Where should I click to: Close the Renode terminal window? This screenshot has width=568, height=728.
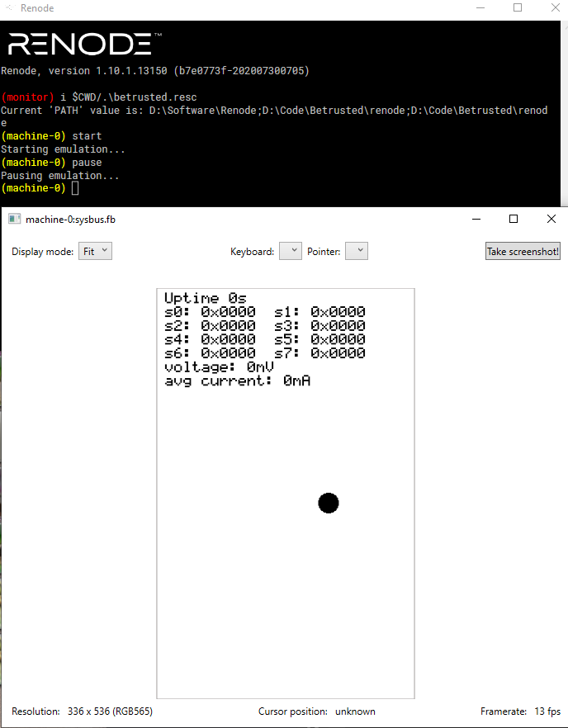(x=556, y=8)
